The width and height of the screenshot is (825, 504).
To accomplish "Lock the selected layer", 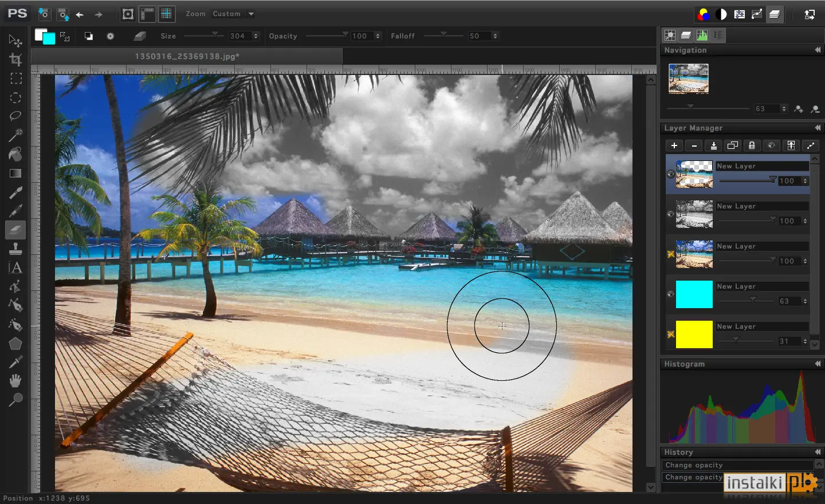I will (752, 145).
